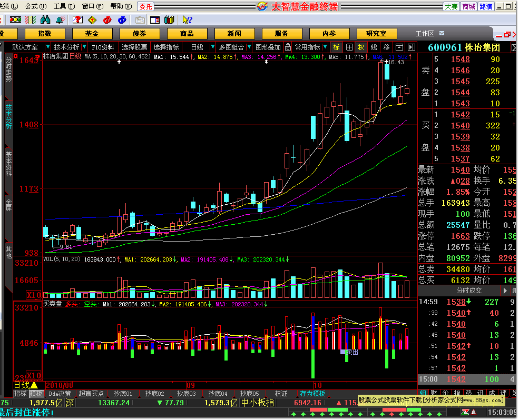Expand the 默认方案 dropdown arrow
This screenshot has height=420, width=519.
coord(47,47)
